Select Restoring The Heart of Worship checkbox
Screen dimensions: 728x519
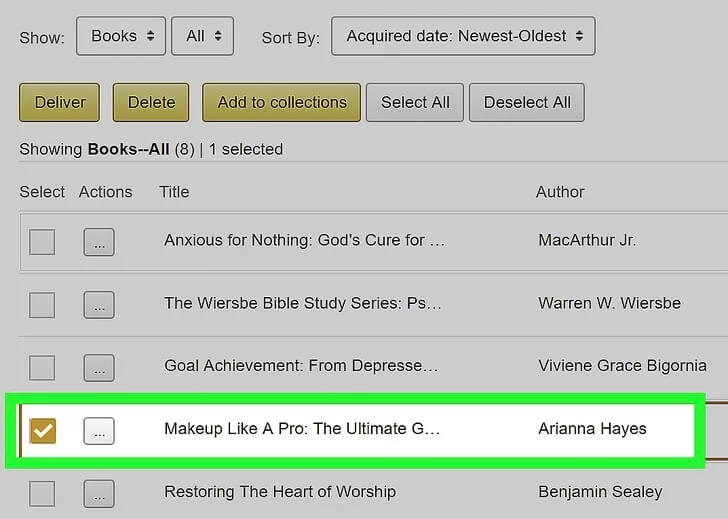[42, 493]
